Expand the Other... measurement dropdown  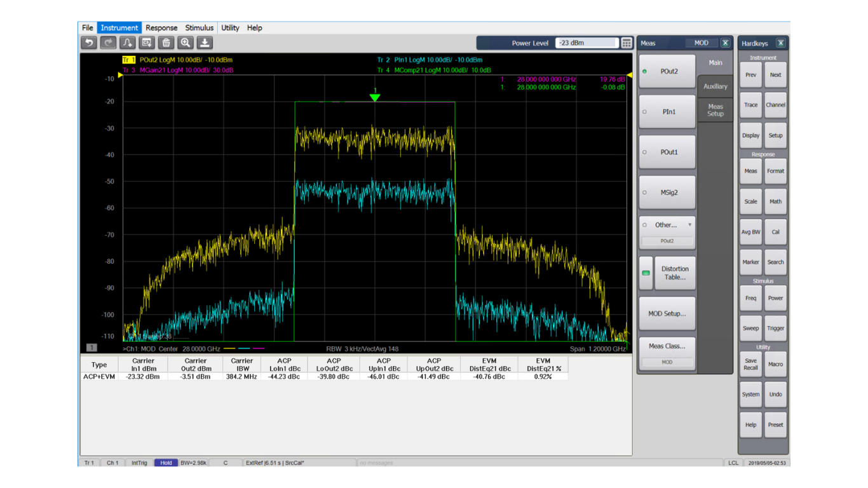689,225
